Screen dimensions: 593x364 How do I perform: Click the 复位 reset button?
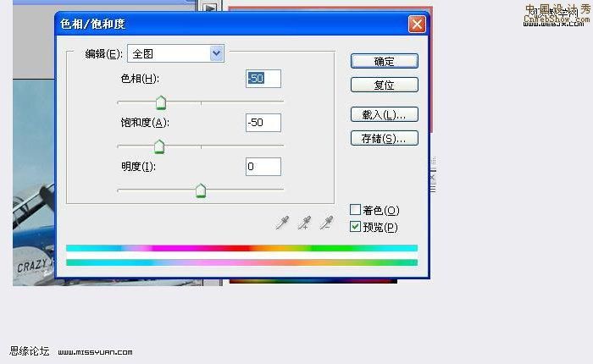click(385, 85)
